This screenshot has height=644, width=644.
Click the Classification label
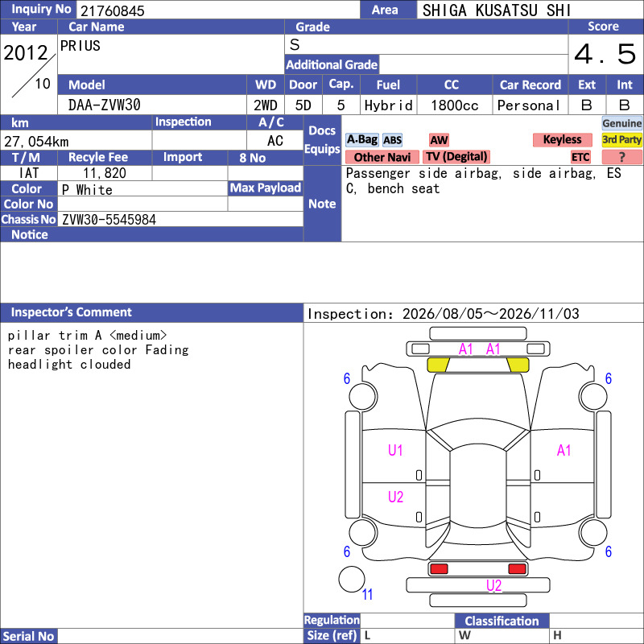(x=502, y=621)
